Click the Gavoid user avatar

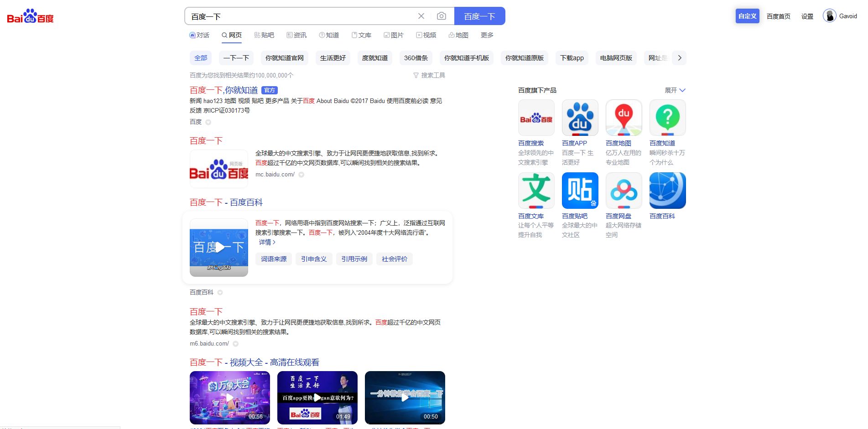[x=829, y=16]
